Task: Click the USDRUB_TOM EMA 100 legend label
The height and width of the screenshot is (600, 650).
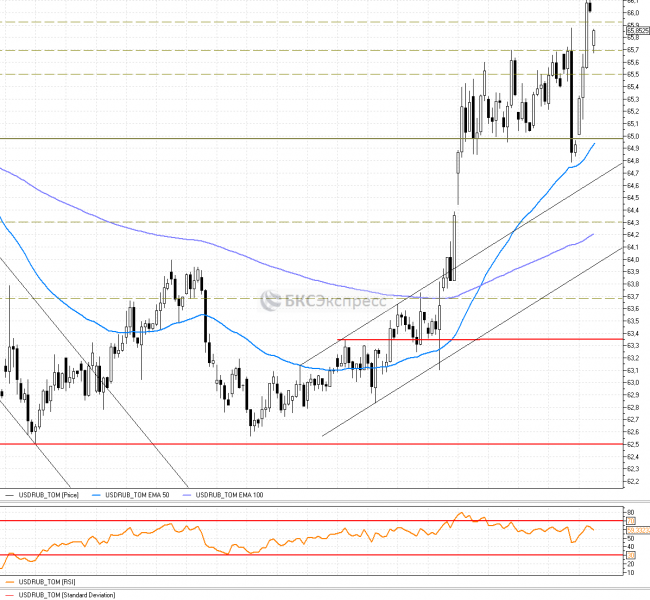Action: pos(229,495)
